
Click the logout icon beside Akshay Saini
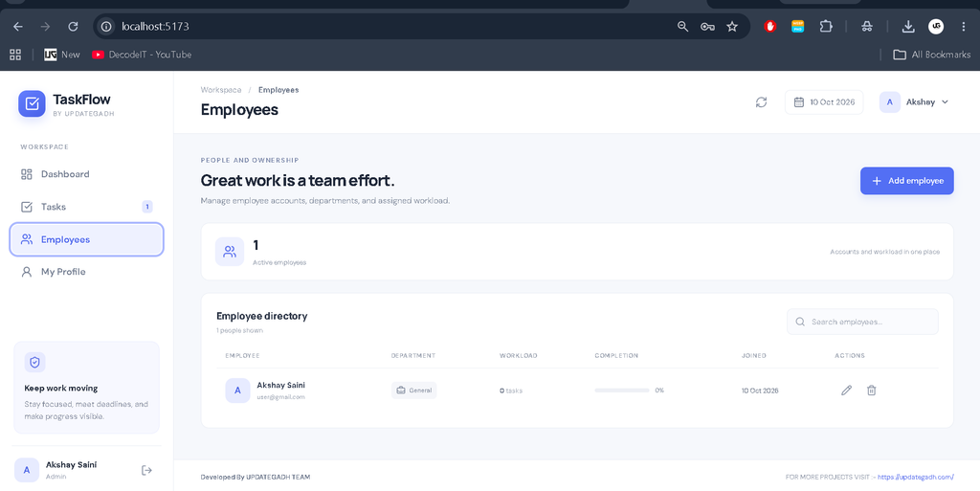click(x=146, y=470)
